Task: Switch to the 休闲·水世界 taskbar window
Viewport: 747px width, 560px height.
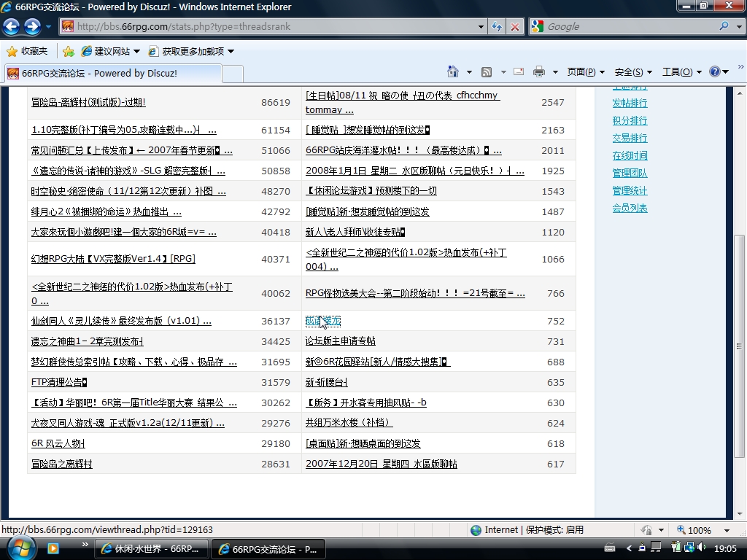Action: point(152,549)
